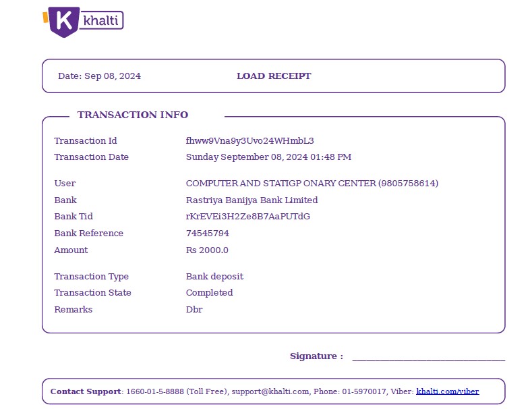Select the COMPUTER AND STATIGP ONARY CENTER user value
This screenshot has width=532, height=409.
tap(312, 184)
